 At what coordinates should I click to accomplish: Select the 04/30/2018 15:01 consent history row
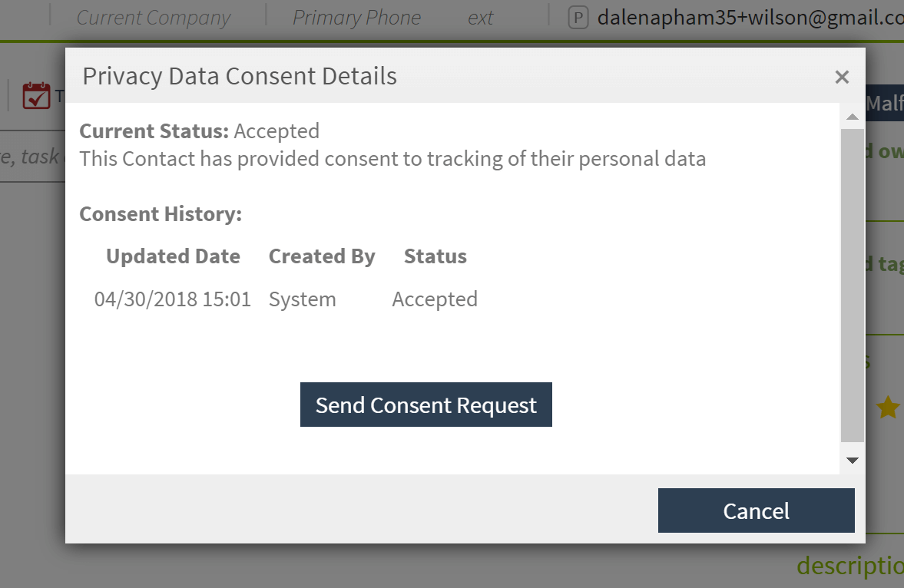point(286,299)
